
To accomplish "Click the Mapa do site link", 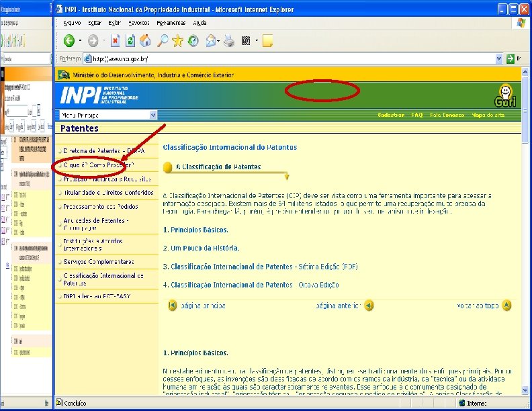I will click(488, 115).
